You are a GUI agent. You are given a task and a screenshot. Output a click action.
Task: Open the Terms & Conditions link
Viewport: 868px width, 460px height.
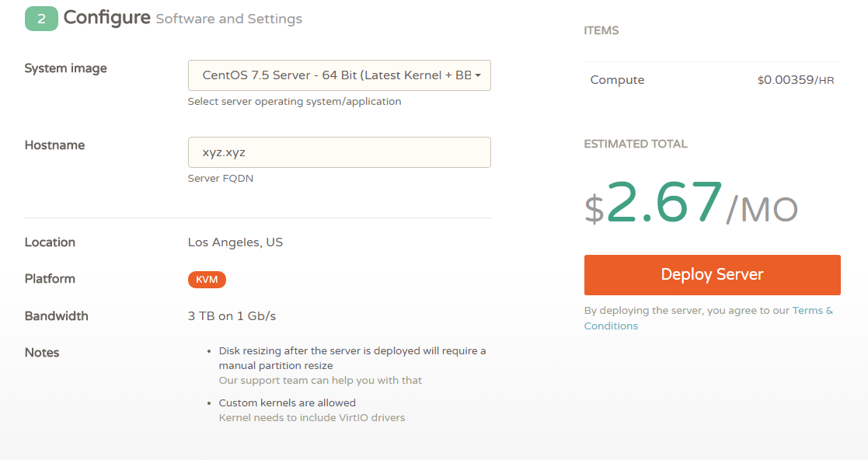pyautogui.click(x=709, y=319)
